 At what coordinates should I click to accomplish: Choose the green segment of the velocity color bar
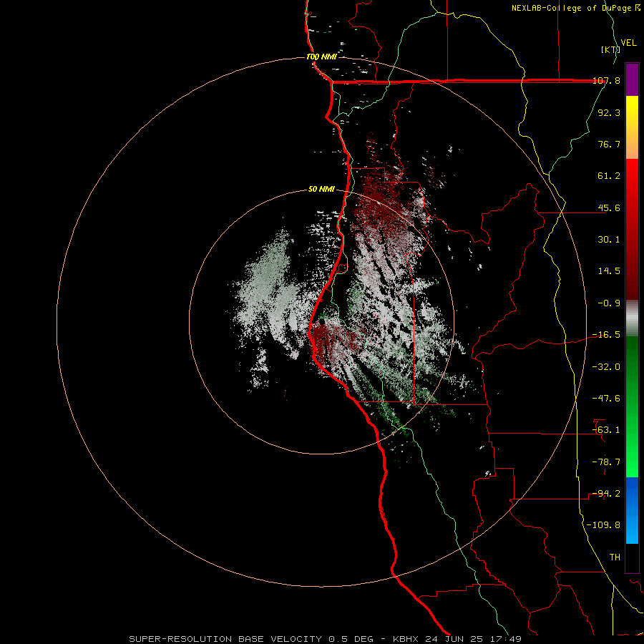[x=632, y=407]
